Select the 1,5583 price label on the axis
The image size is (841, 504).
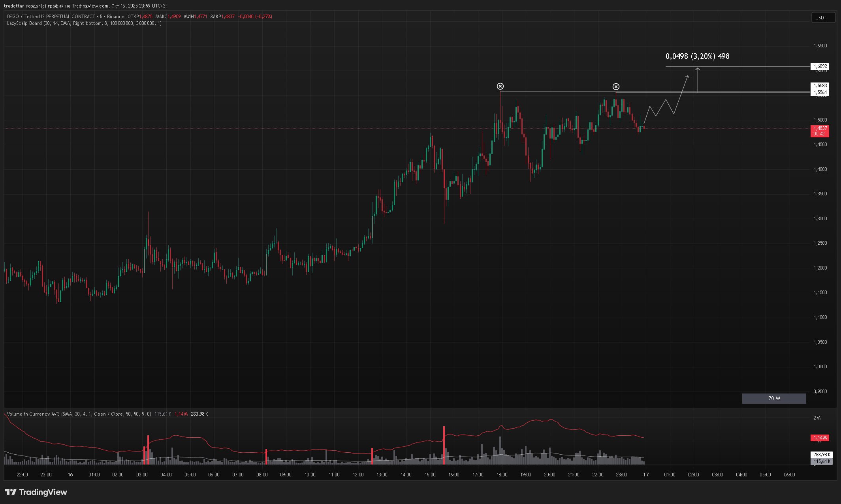coord(820,85)
